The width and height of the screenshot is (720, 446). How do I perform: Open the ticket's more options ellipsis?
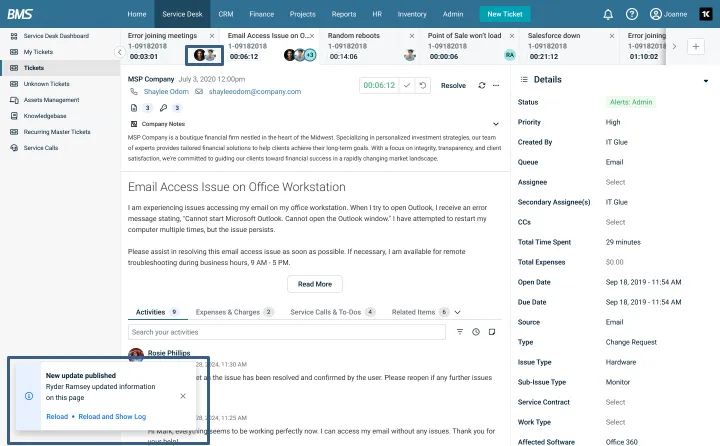(497, 86)
